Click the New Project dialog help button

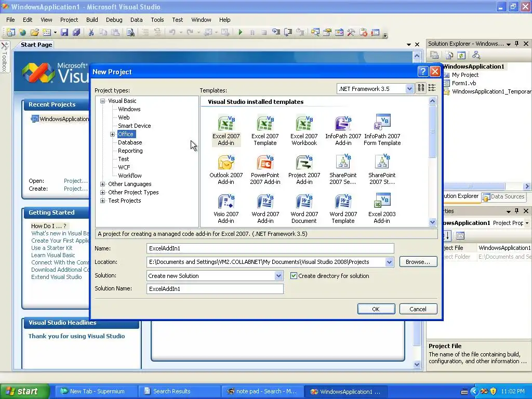(423, 71)
